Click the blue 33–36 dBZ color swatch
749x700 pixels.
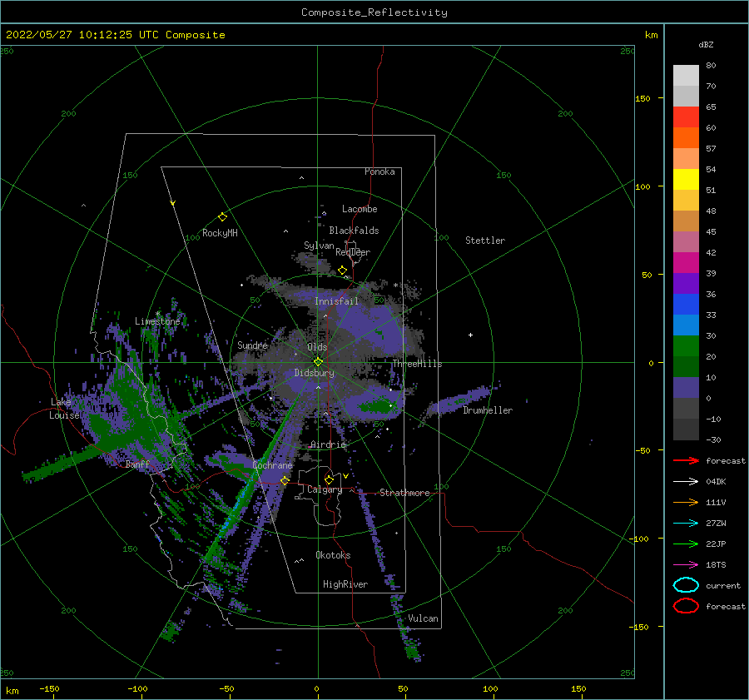(686, 304)
